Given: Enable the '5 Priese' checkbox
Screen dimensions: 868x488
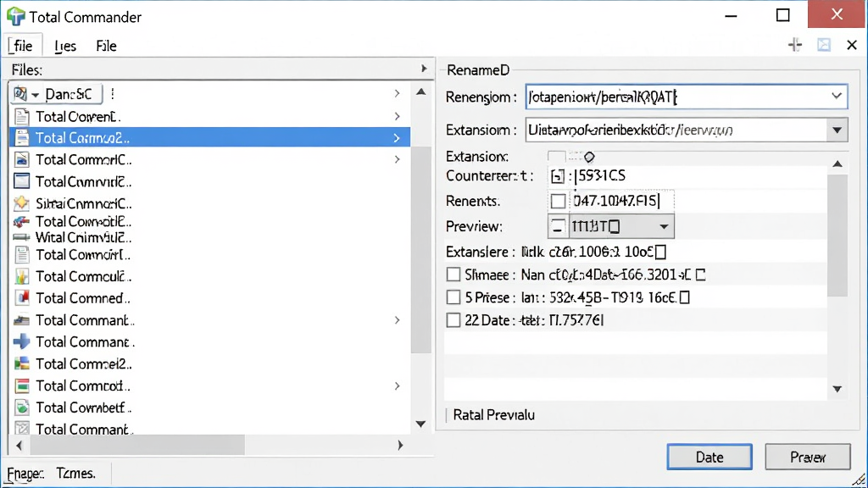Looking at the screenshot, I should click(453, 297).
